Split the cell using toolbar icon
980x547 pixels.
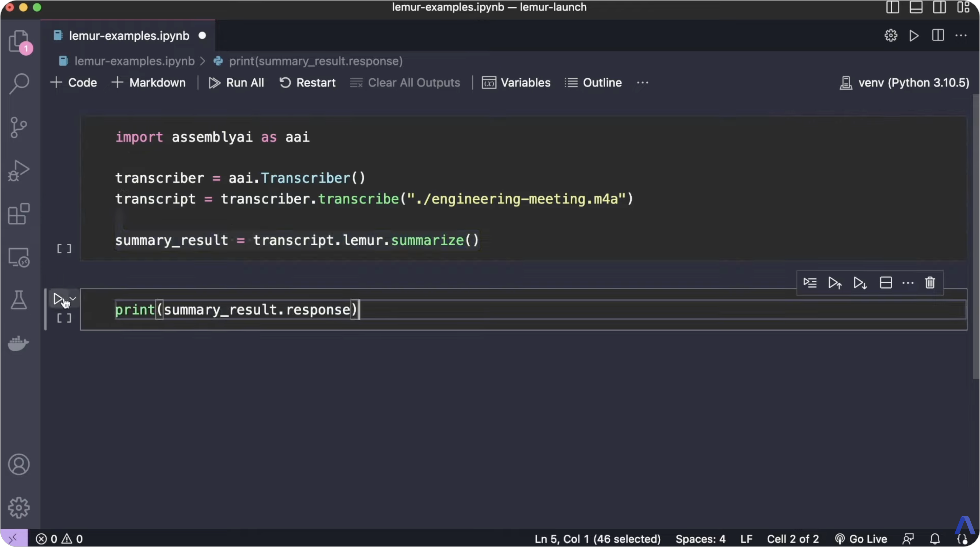[x=886, y=283]
